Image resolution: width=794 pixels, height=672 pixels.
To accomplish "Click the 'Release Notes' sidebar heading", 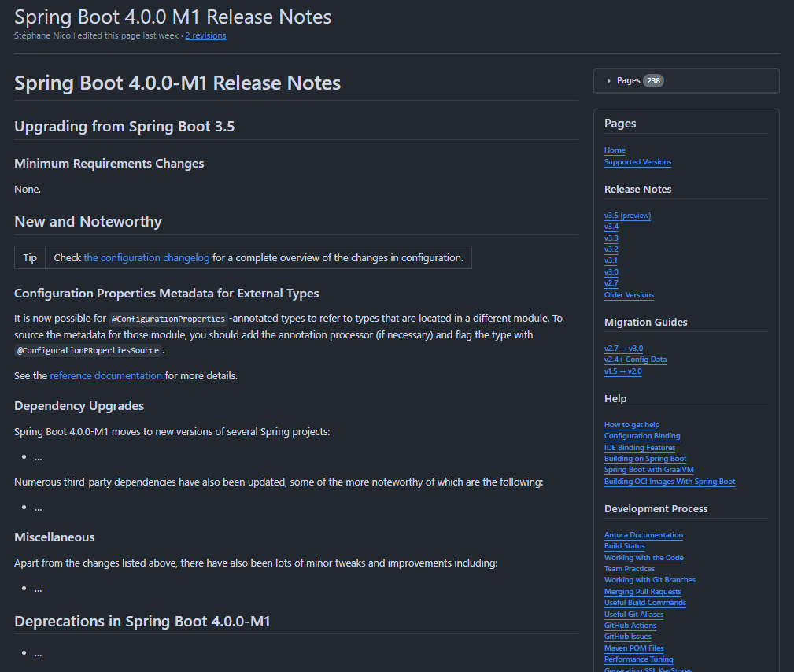I will [x=637, y=189].
